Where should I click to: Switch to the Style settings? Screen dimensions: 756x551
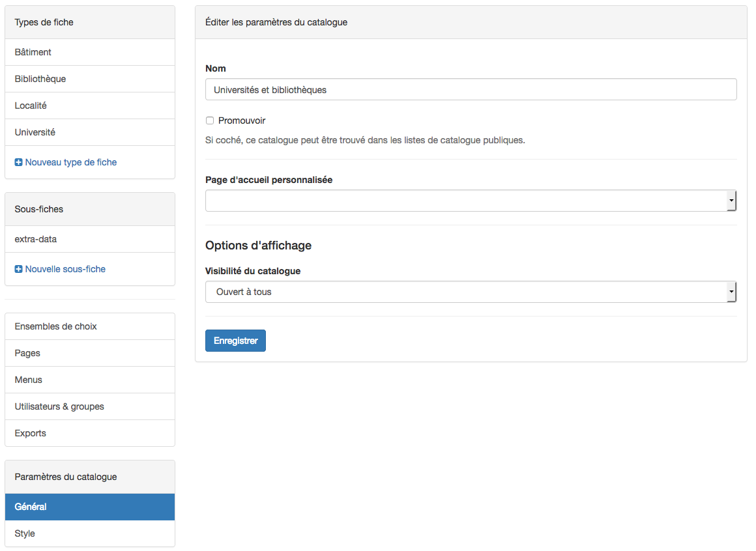coord(25,533)
